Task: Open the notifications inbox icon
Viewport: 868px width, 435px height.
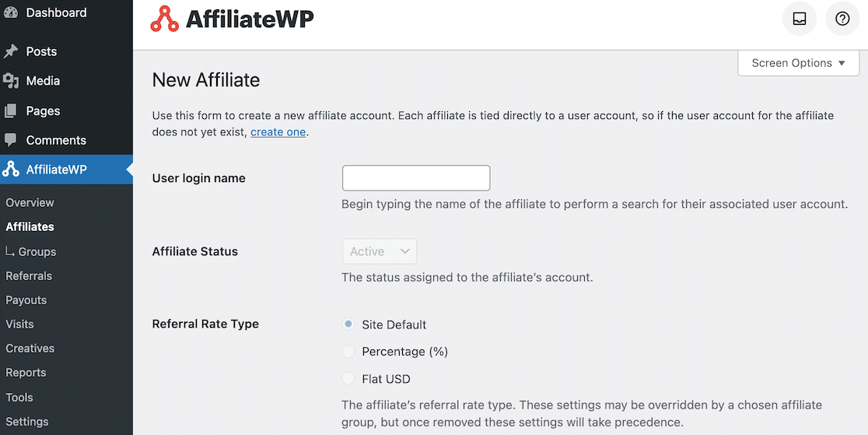Action: [x=799, y=19]
